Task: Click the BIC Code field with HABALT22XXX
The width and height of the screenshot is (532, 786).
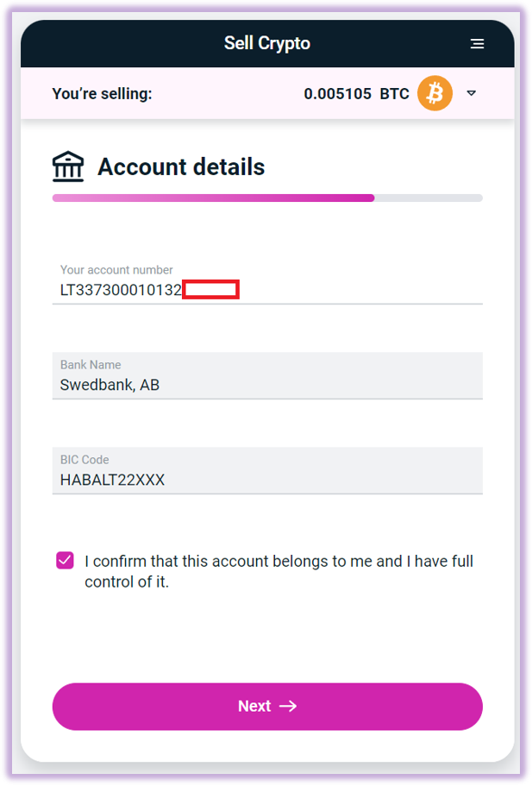Action: pyautogui.click(x=267, y=471)
